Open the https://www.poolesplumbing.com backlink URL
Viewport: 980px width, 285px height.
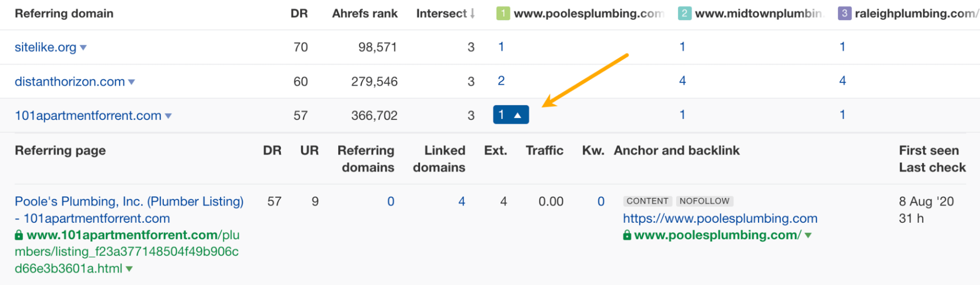click(720, 218)
